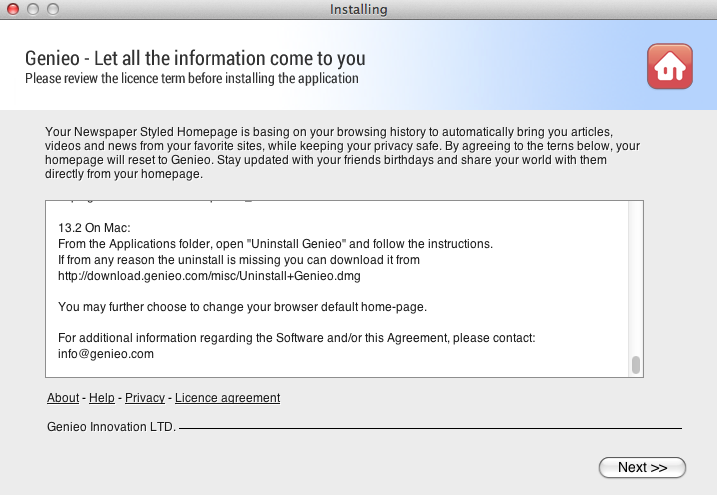The width and height of the screenshot is (717, 495).
Task: Close the installer with the red button
Action: click(x=13, y=10)
